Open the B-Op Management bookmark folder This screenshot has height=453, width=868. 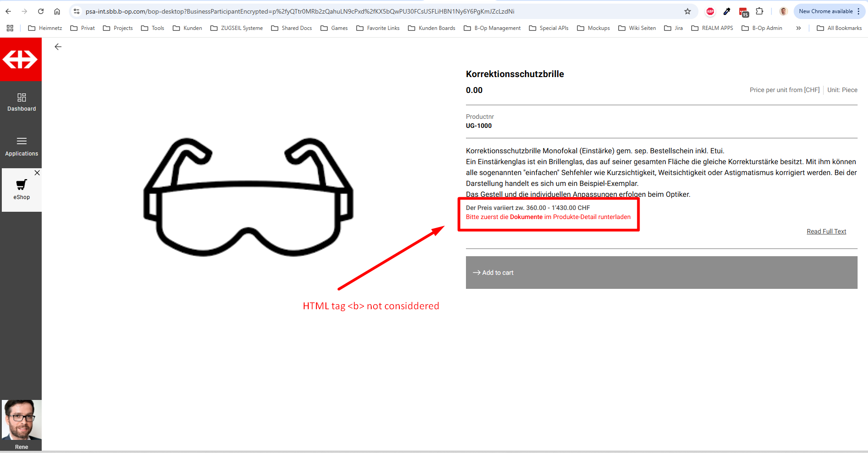(x=492, y=28)
